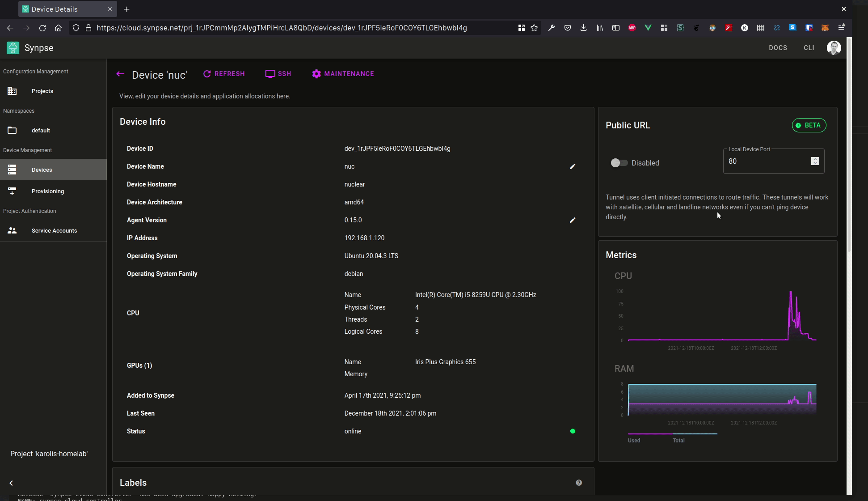Image resolution: width=868 pixels, height=501 pixels.
Task: Click the edit pencil for Device Name
Action: [572, 166]
